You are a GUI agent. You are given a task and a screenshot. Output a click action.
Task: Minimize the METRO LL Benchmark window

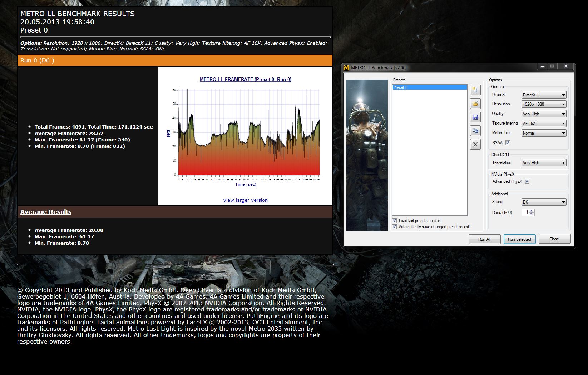pos(542,66)
